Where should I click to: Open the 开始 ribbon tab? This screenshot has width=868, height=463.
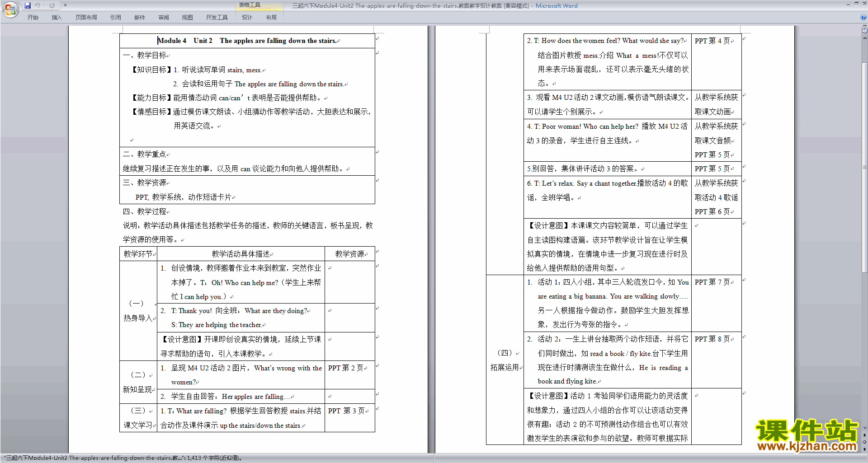(33, 18)
